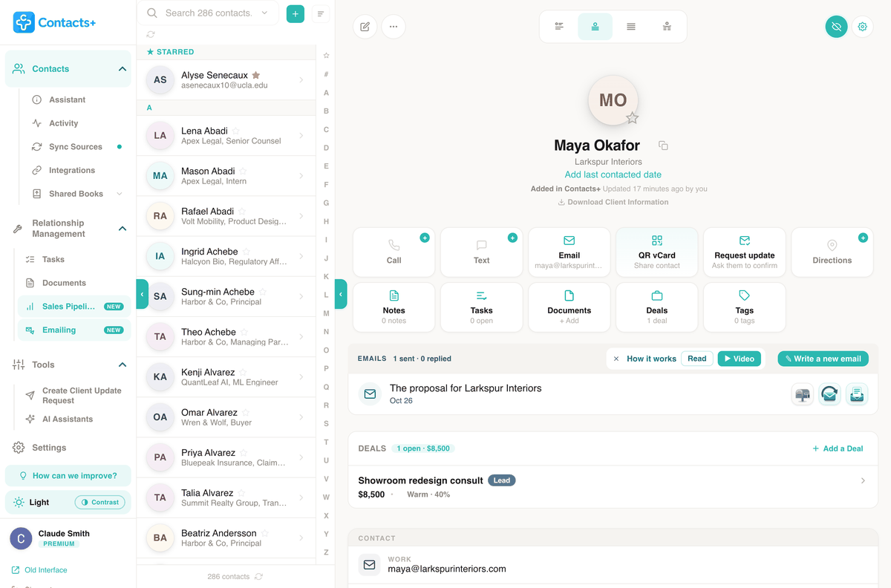This screenshot has width=891, height=588.
Task: Click Download Client Information link
Action: coord(613,202)
